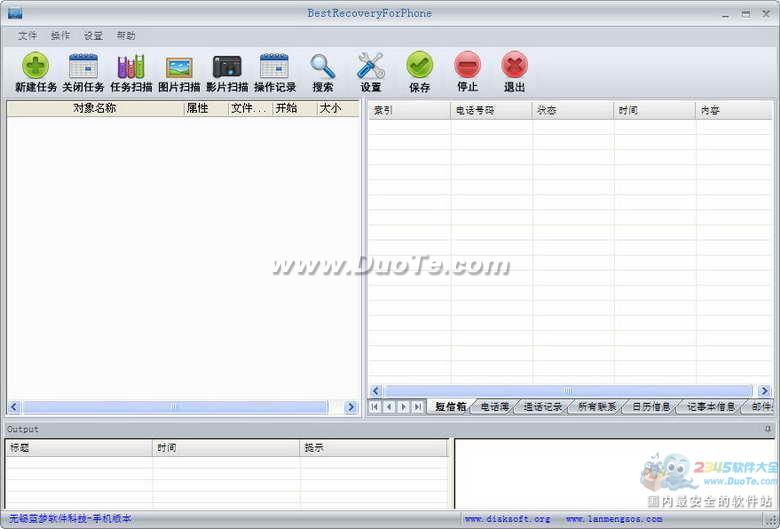780x529 pixels.
Task: Click the left pane horizontal scrollbar thumb
Action: pyautogui.click(x=174, y=407)
